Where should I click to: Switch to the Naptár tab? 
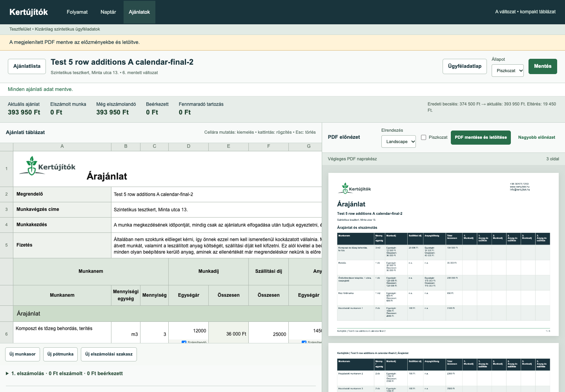coord(108,12)
